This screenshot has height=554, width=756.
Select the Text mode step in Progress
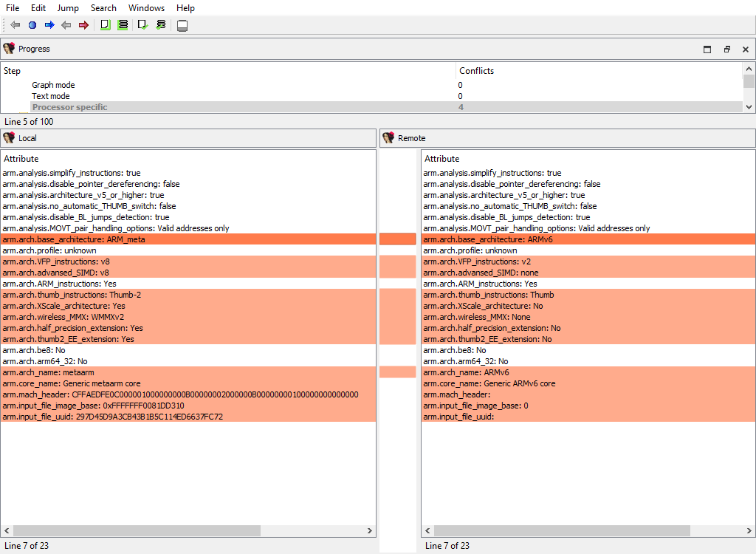click(51, 96)
